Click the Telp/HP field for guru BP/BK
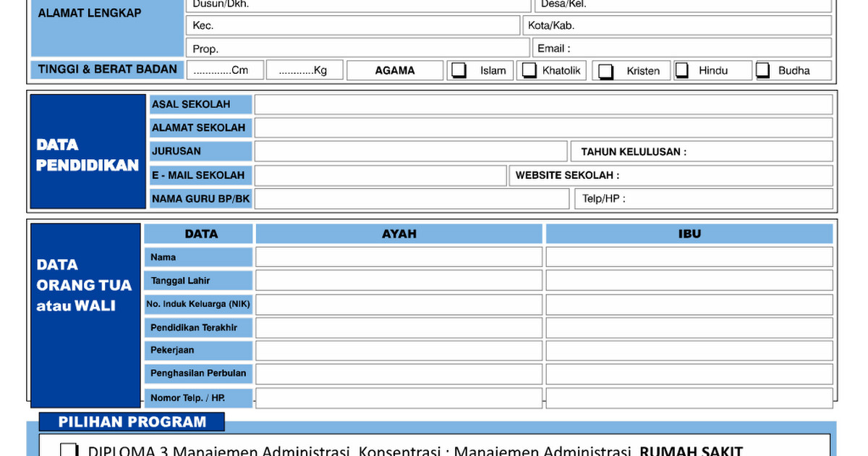 pyautogui.click(x=704, y=198)
